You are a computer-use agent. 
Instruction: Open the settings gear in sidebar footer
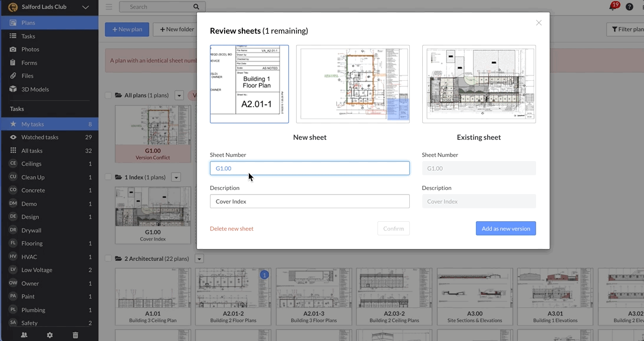(50, 335)
